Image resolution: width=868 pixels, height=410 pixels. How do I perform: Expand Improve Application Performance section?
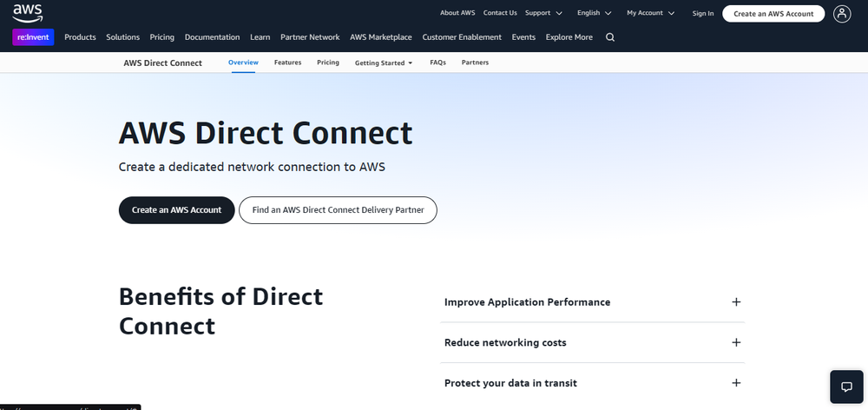[592, 302]
